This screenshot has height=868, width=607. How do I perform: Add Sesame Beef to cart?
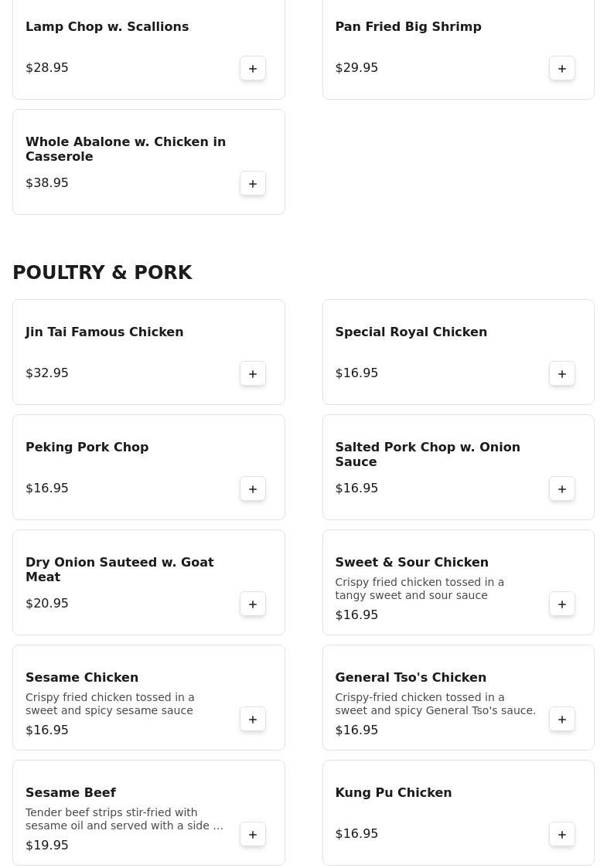(253, 834)
